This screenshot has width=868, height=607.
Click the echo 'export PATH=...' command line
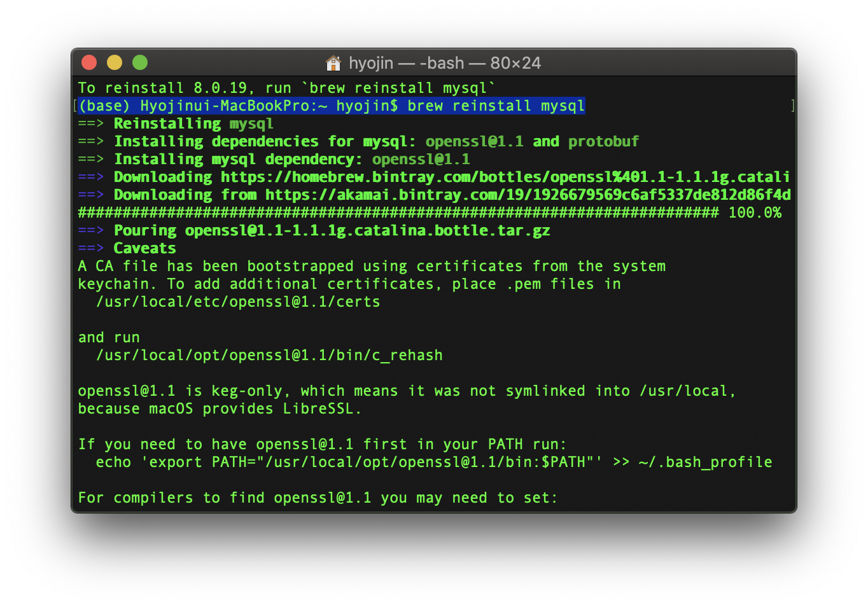(434, 462)
